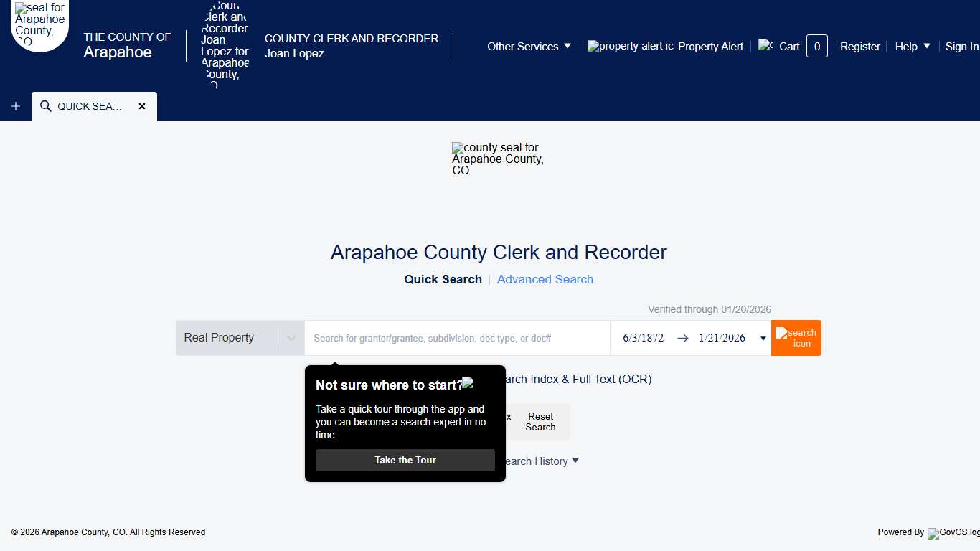Click the cart count badge
This screenshot has width=980, height=551.
tap(816, 46)
